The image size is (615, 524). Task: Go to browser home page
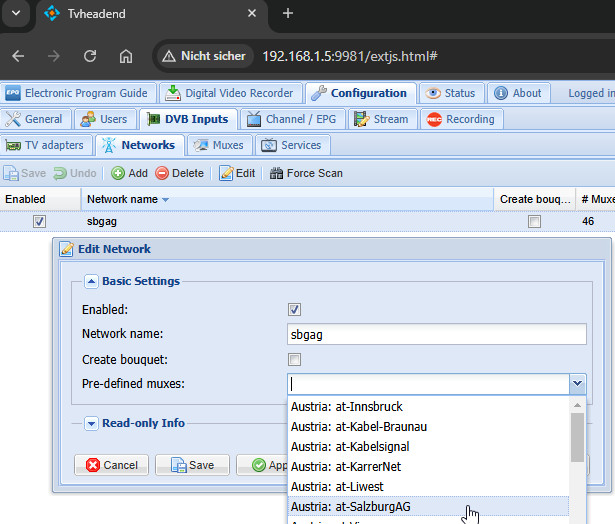click(125, 56)
